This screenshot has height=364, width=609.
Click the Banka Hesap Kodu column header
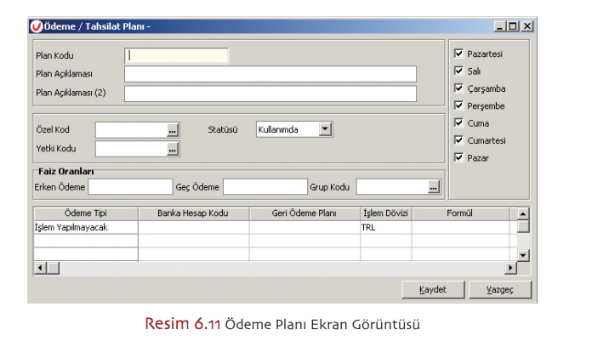tap(193, 213)
